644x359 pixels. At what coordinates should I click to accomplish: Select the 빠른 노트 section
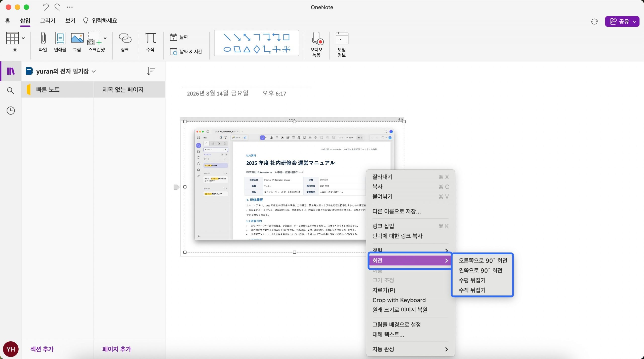(x=57, y=89)
